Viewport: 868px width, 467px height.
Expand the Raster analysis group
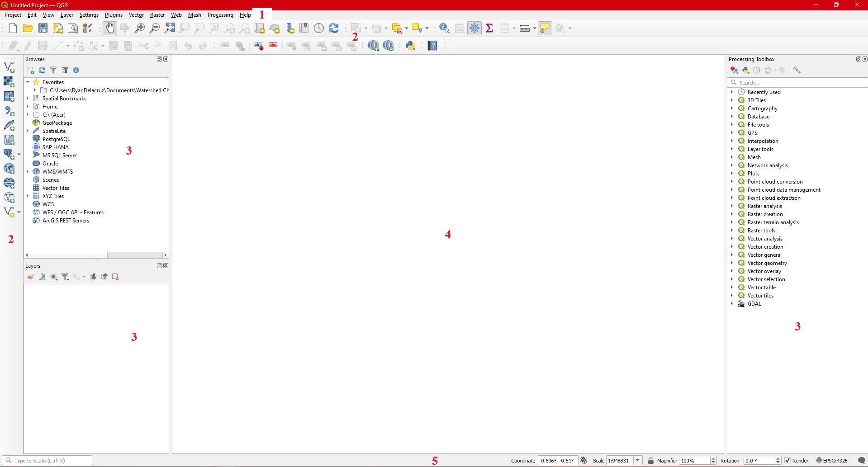click(x=732, y=206)
